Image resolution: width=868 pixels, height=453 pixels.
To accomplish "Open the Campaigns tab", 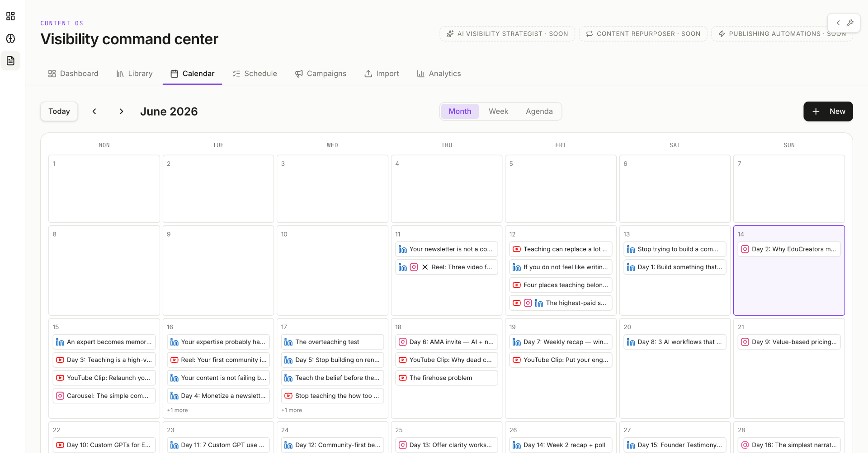I will 321,74.
